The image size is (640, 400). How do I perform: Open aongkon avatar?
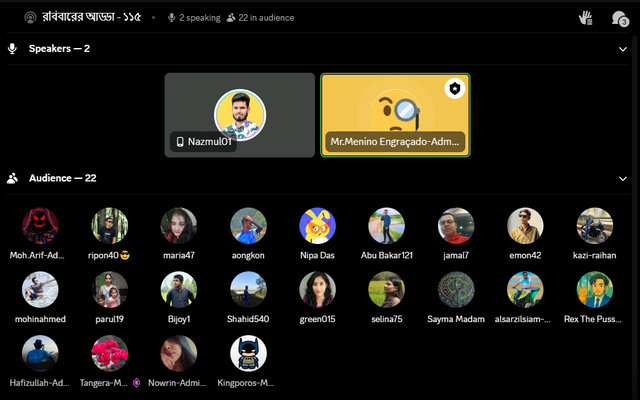pos(248,226)
